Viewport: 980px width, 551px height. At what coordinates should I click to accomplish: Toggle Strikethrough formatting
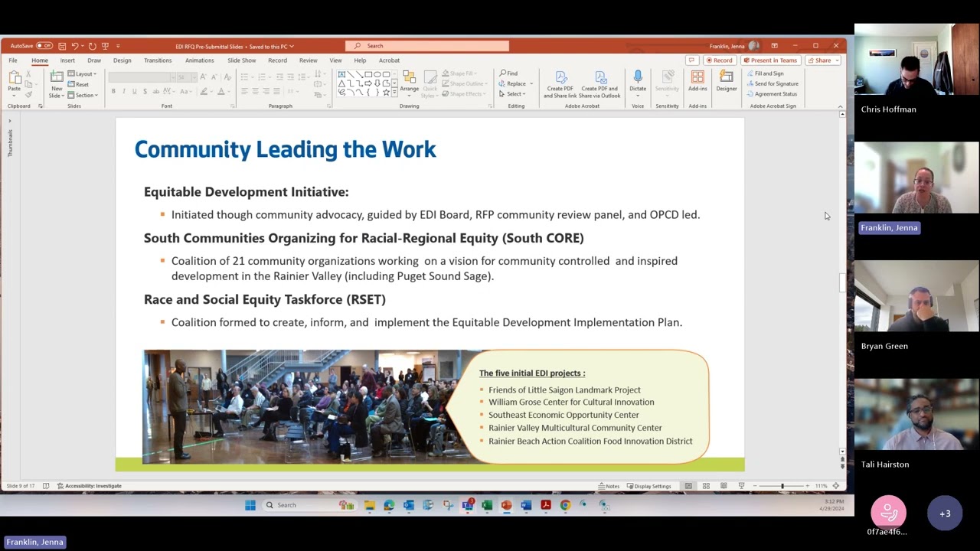(x=155, y=91)
